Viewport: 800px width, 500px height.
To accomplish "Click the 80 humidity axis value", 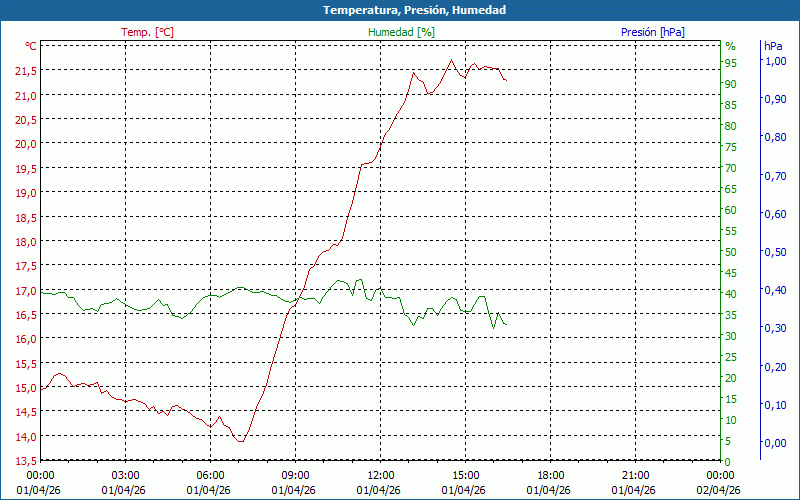I will (731, 126).
